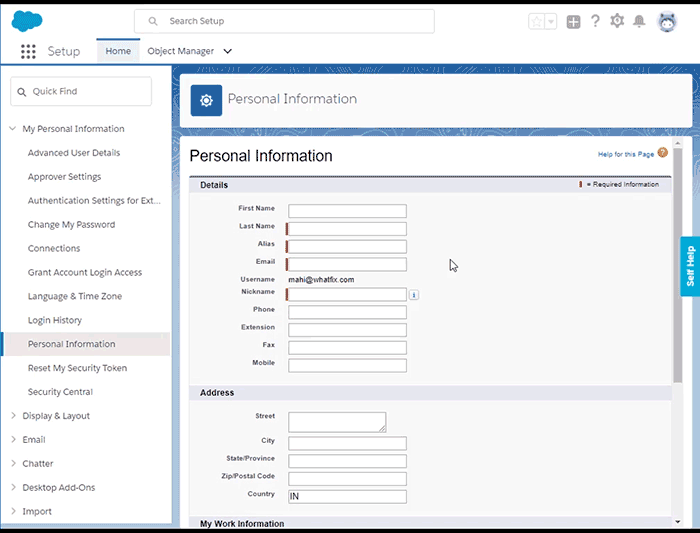Viewport: 700px width, 533px height.
Task: Open Language & Time Zone
Action: tap(75, 296)
